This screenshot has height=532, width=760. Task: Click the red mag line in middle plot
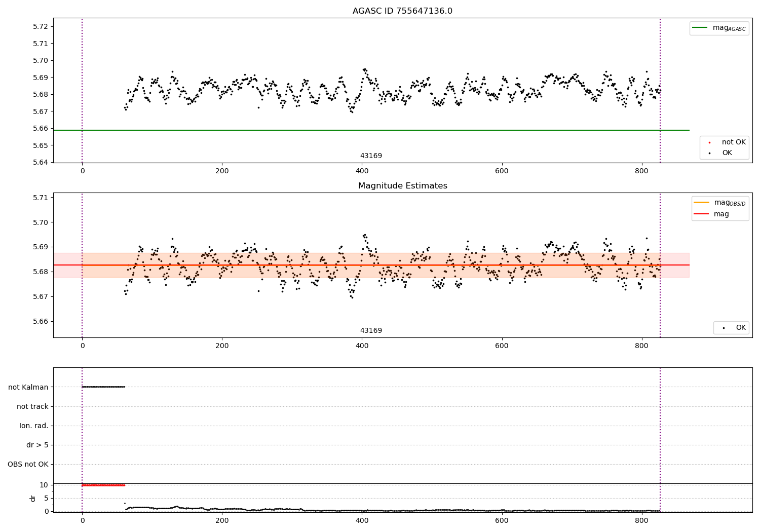click(x=371, y=265)
